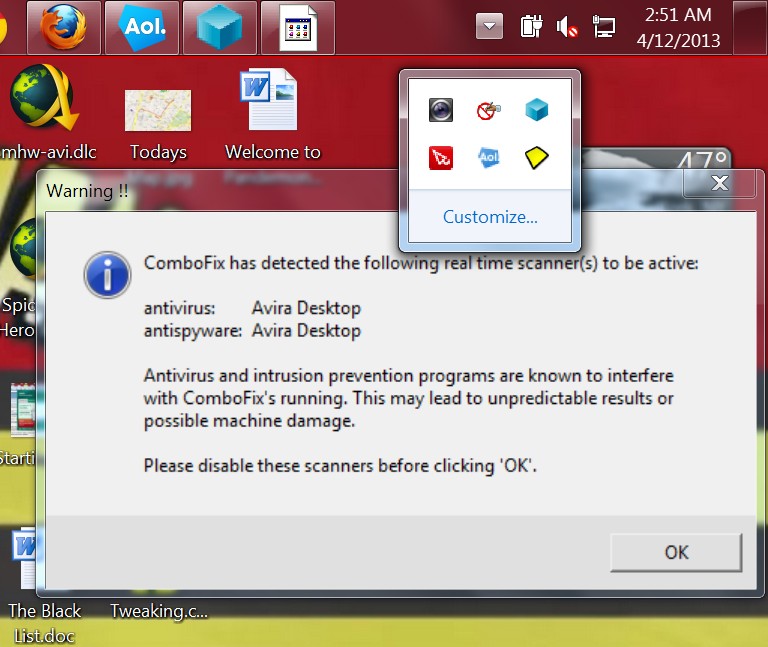This screenshot has height=647, width=768.
Task: Open AOL from the taskbar
Action: coord(142,27)
